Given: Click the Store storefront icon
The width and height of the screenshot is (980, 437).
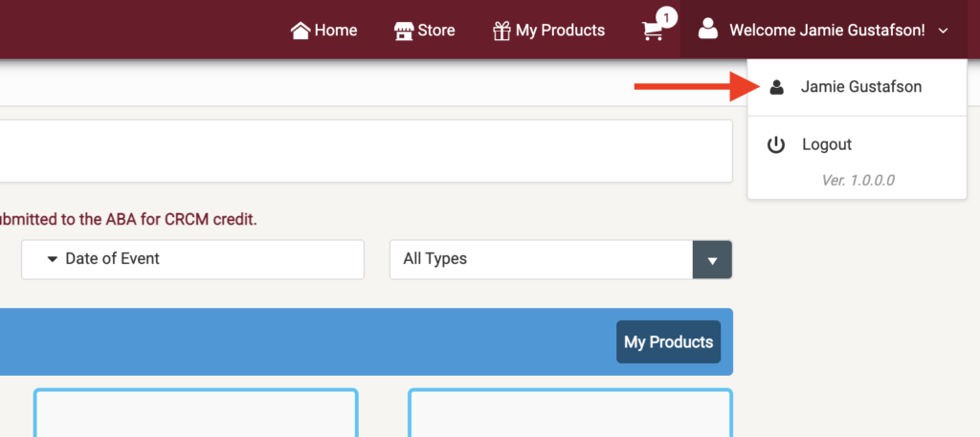Looking at the screenshot, I should coord(404,30).
